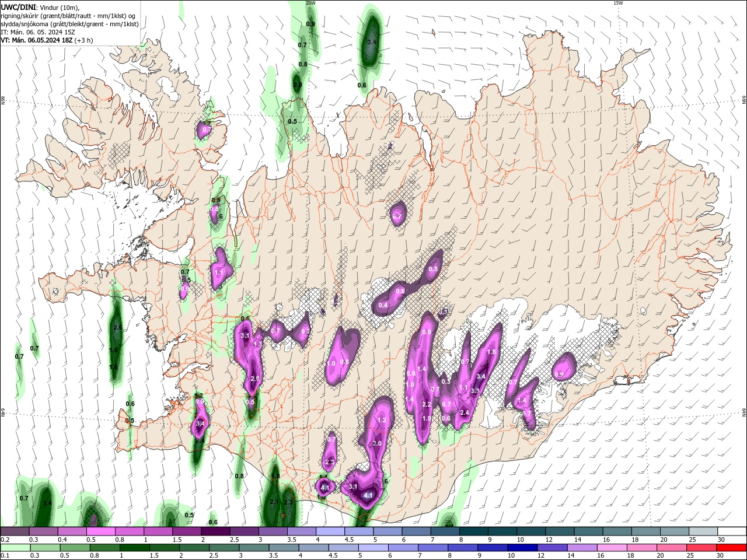Click the '2.6' rain value off the west coast

pyautogui.click(x=117, y=328)
